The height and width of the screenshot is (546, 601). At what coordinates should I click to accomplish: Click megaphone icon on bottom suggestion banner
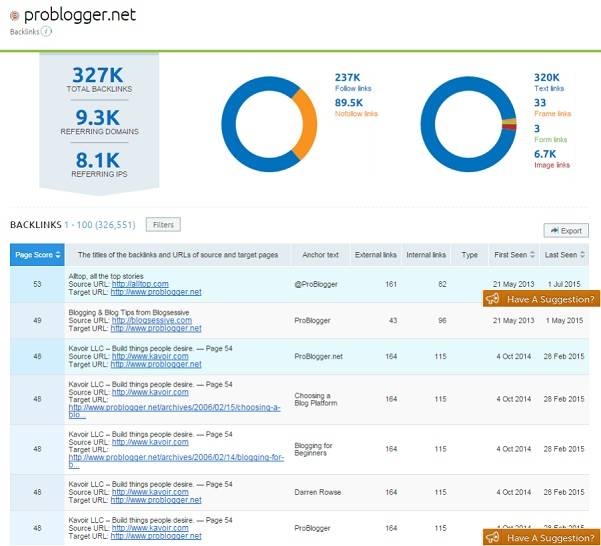pos(492,538)
